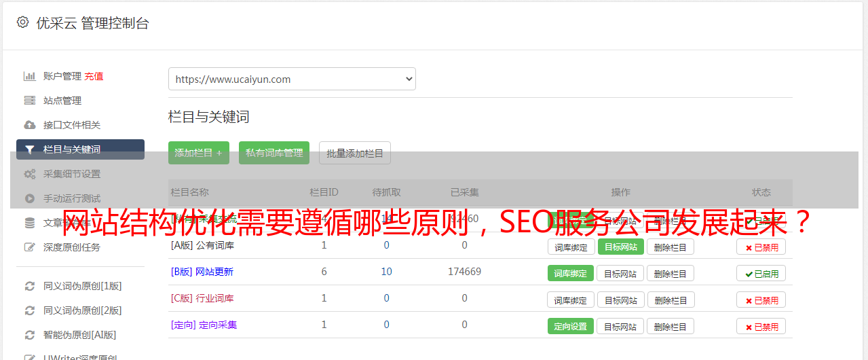Click the 优采云 管理控制台 title

point(92,23)
